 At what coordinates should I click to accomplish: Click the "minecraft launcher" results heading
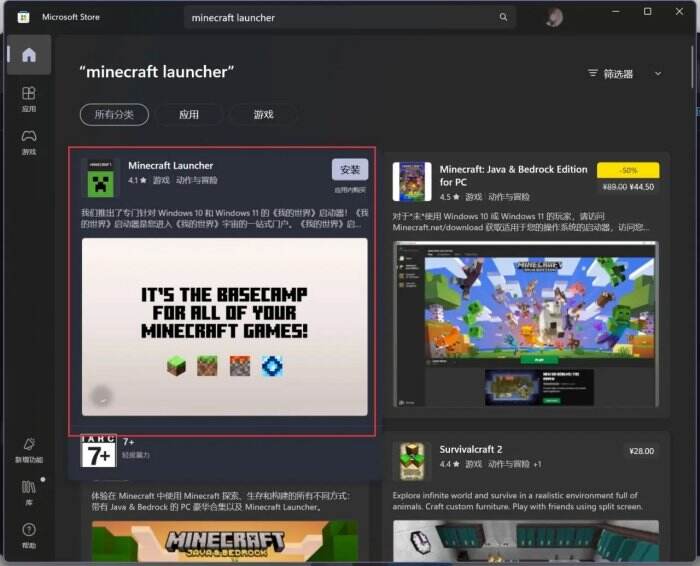coord(157,72)
